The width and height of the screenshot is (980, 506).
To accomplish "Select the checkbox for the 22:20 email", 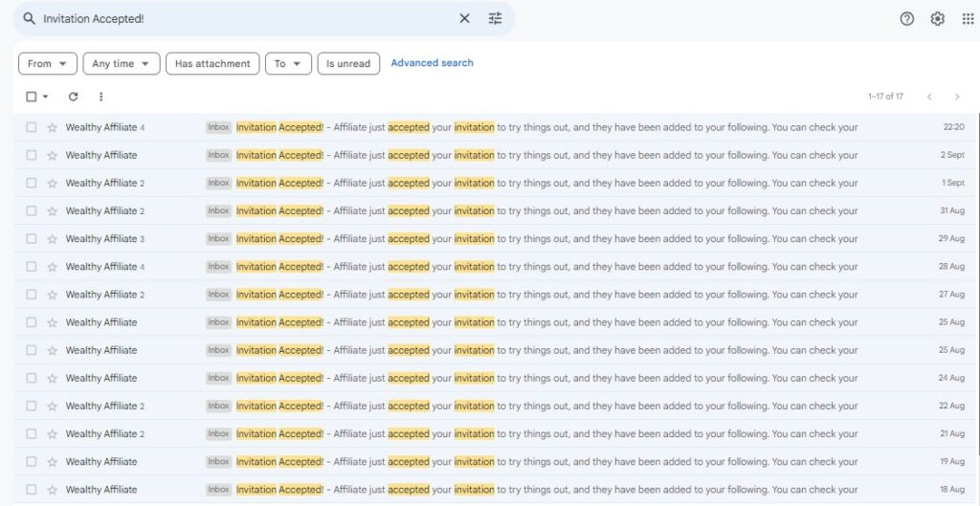I will [32, 127].
